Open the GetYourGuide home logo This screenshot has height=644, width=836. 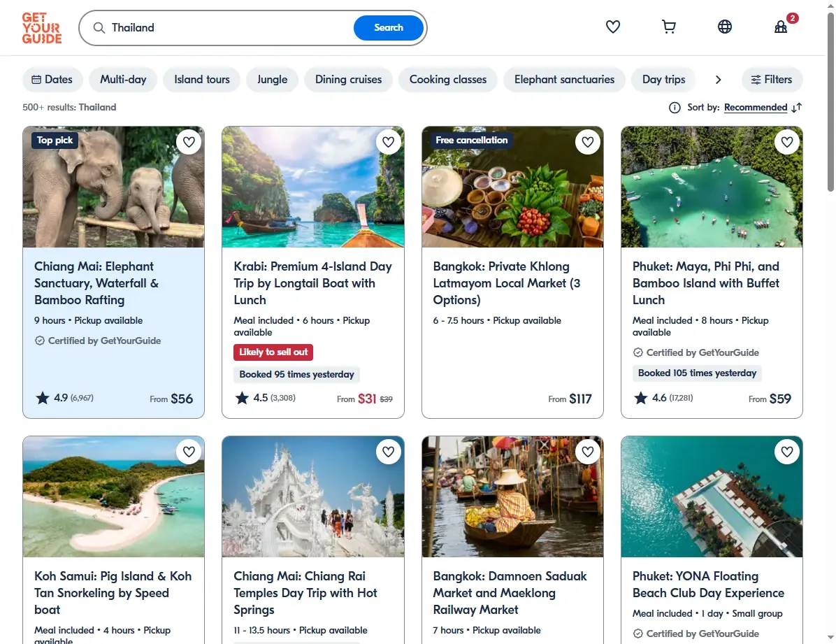[x=41, y=28]
